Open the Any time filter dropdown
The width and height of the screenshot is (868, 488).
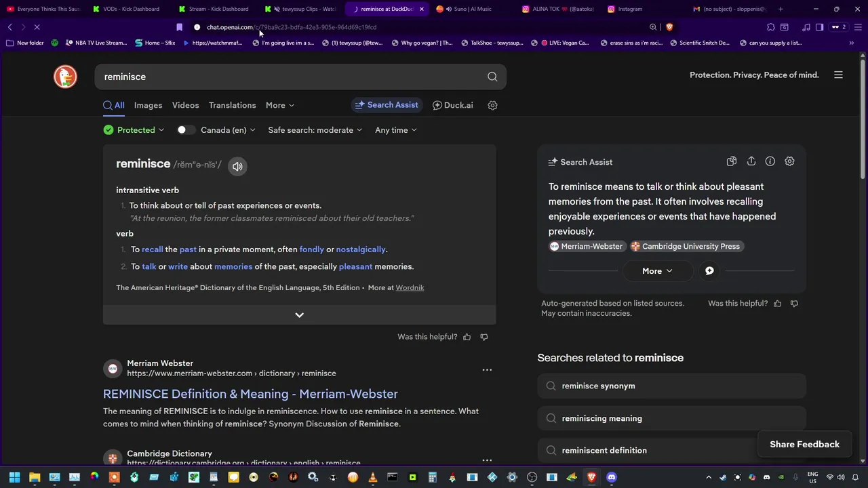click(x=396, y=130)
